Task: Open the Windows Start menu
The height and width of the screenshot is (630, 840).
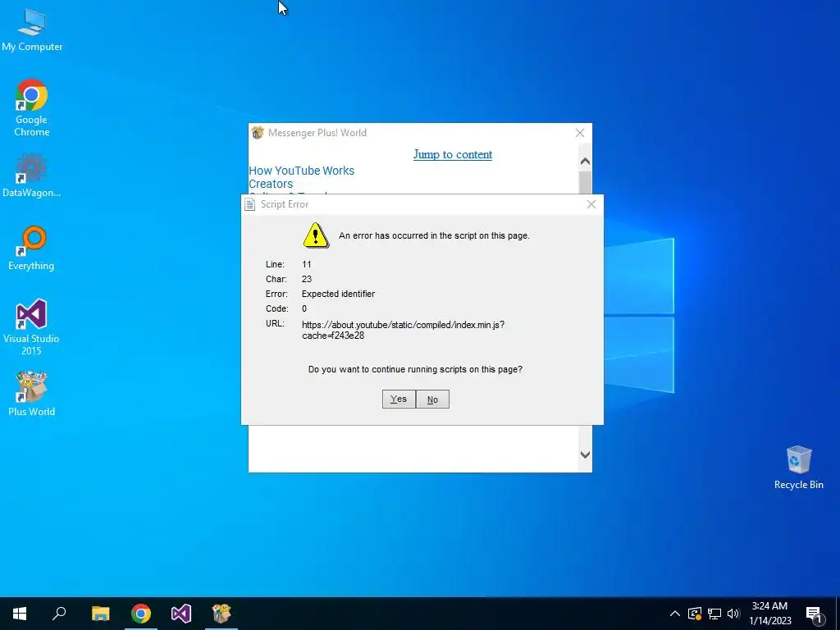Action: click(20, 614)
